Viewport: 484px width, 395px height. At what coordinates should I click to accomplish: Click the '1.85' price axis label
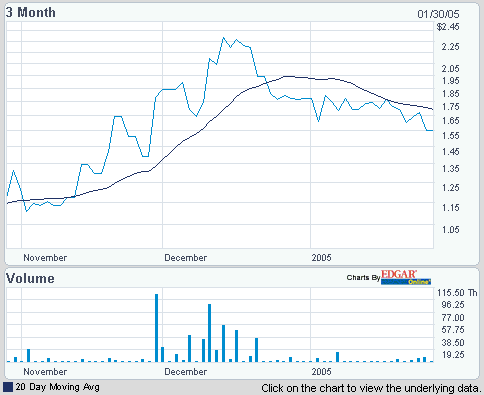point(450,94)
